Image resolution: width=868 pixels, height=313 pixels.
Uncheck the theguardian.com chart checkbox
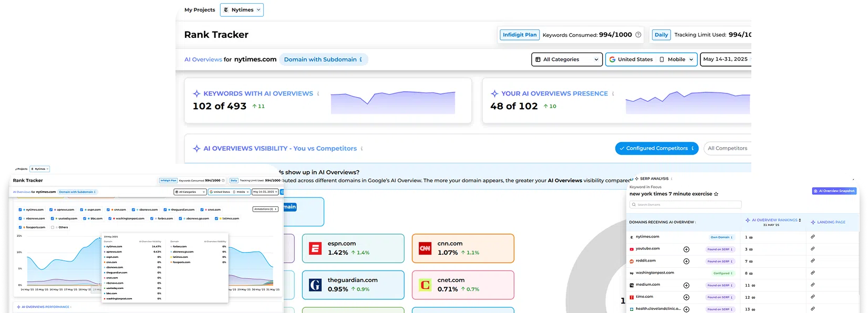(165, 210)
